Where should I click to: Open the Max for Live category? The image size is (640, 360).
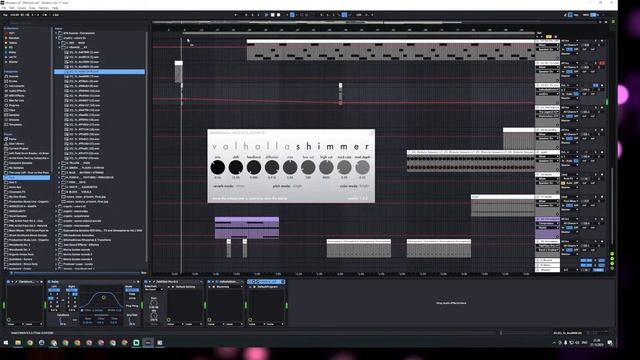16,100
